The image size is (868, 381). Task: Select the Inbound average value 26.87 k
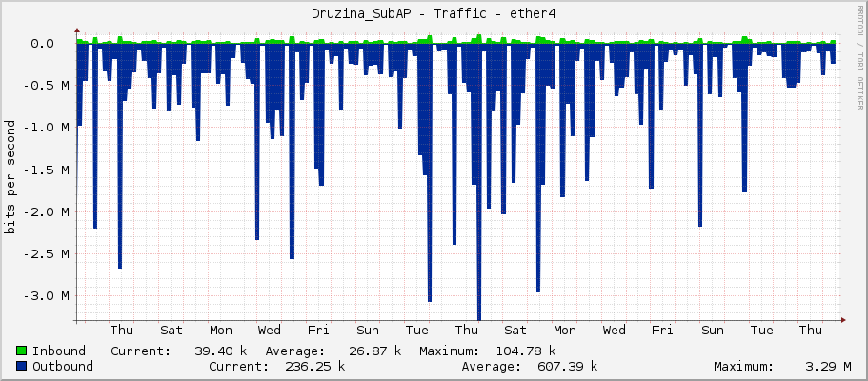point(374,351)
